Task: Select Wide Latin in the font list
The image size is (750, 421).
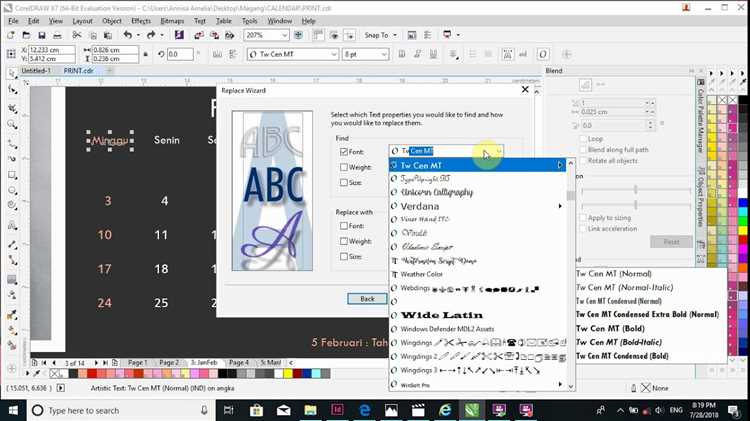Action: pyautogui.click(x=441, y=315)
